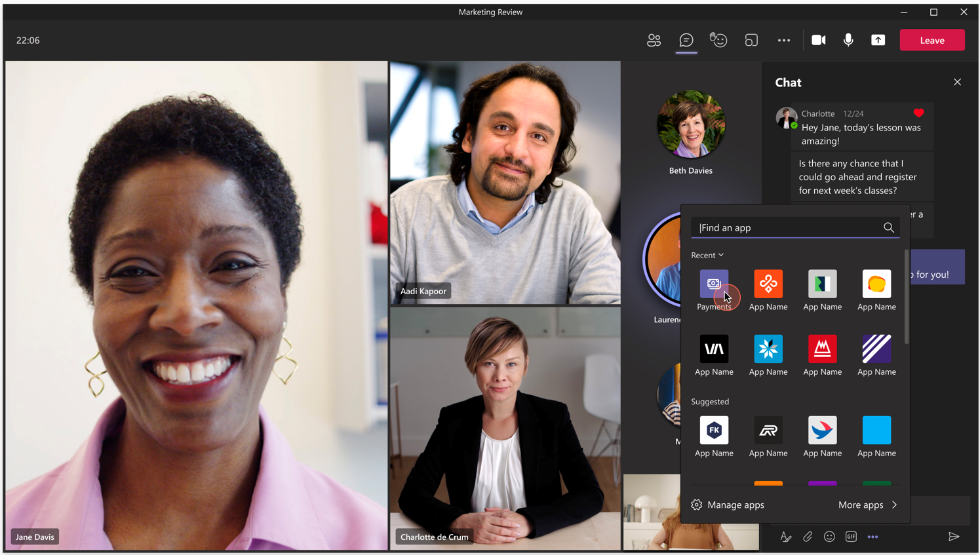Open breakout rooms
980x555 pixels.
point(751,40)
